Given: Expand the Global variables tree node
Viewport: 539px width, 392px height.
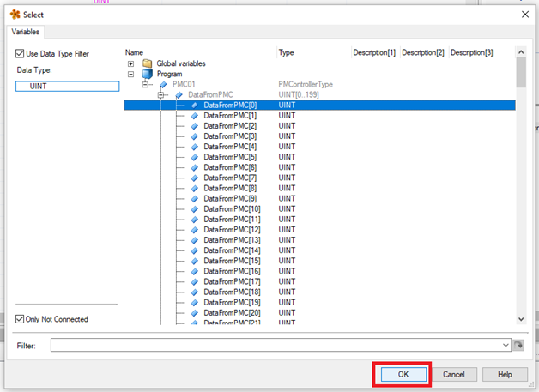Looking at the screenshot, I should point(130,63).
